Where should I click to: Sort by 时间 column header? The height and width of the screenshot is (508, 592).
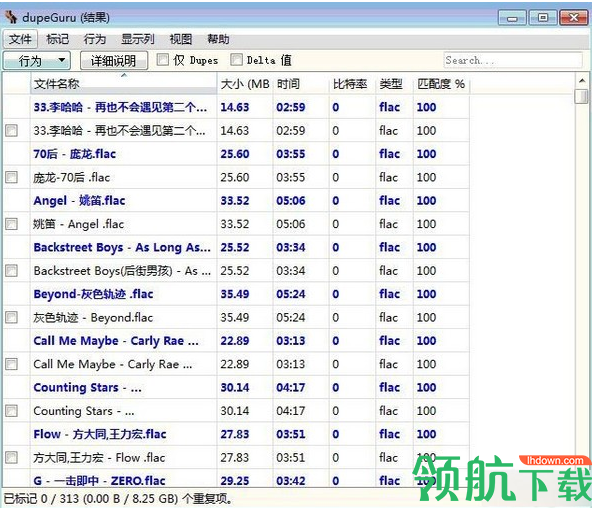(301, 83)
